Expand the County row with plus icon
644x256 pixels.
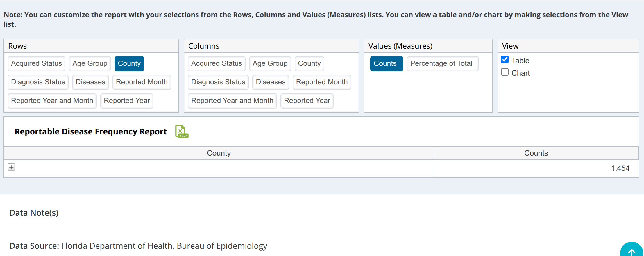point(11,167)
